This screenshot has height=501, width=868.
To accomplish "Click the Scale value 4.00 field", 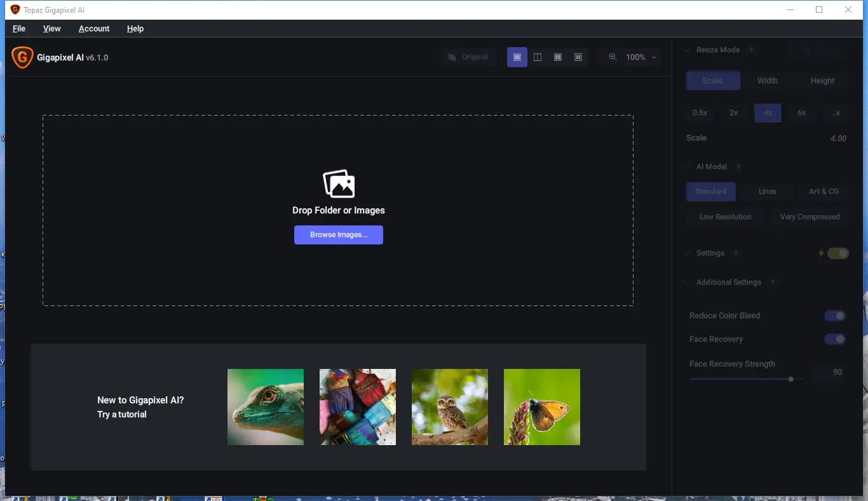I will (838, 138).
